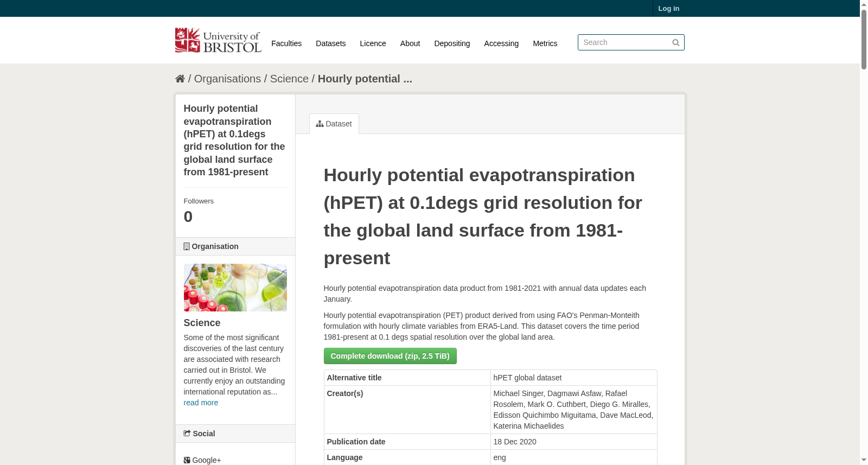Click the Dataset tab sitemap icon

pyautogui.click(x=320, y=124)
